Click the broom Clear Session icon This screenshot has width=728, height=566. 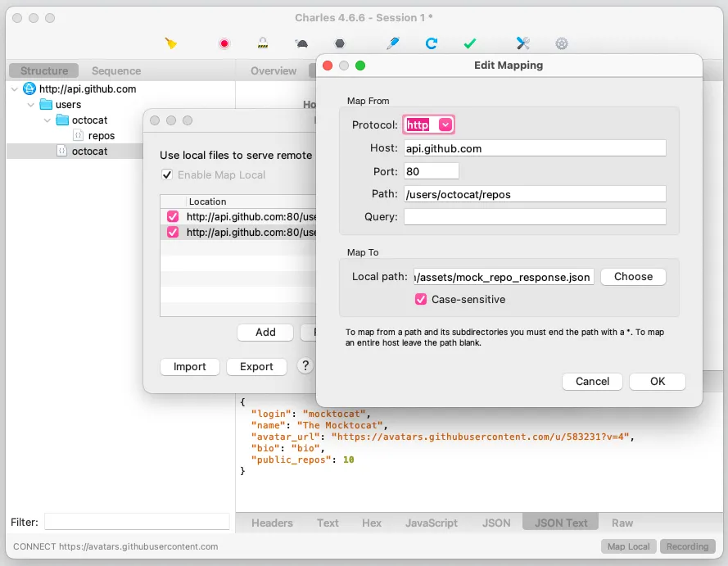coord(170,43)
